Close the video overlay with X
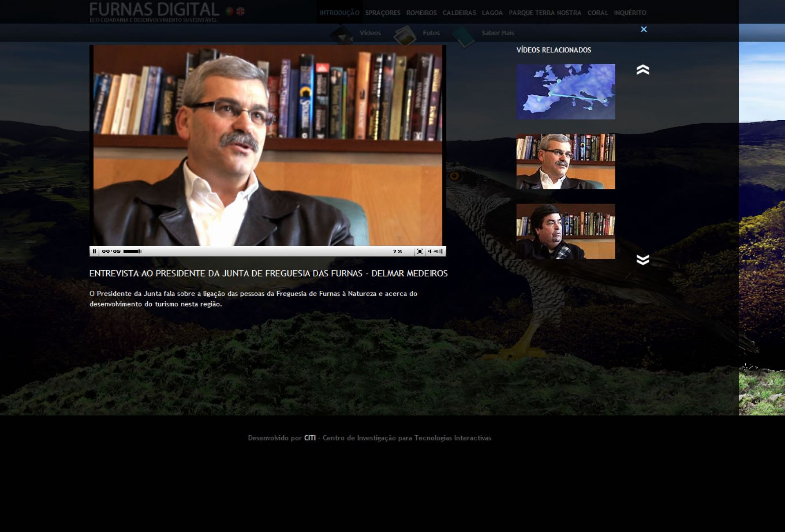The image size is (785, 532). [x=644, y=29]
